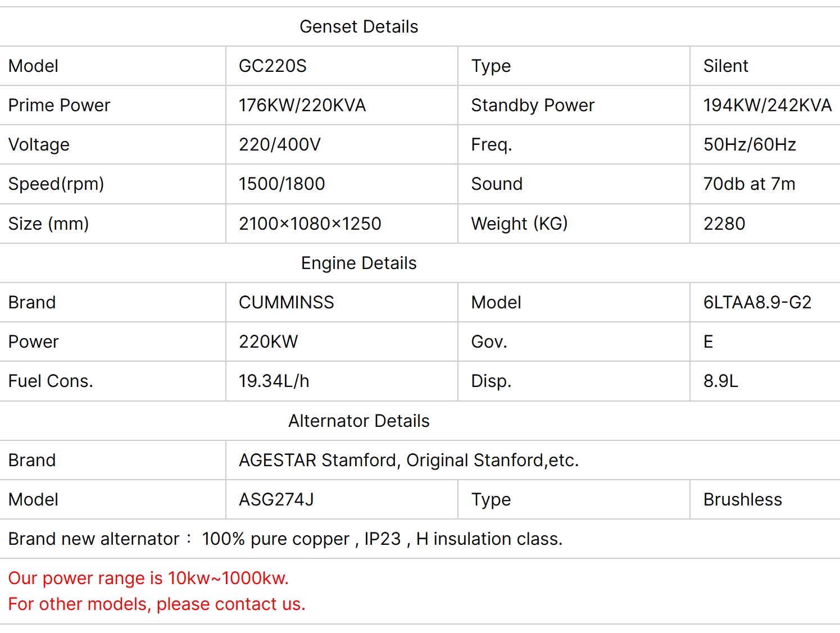Click the Engine Details section heading

click(358, 263)
